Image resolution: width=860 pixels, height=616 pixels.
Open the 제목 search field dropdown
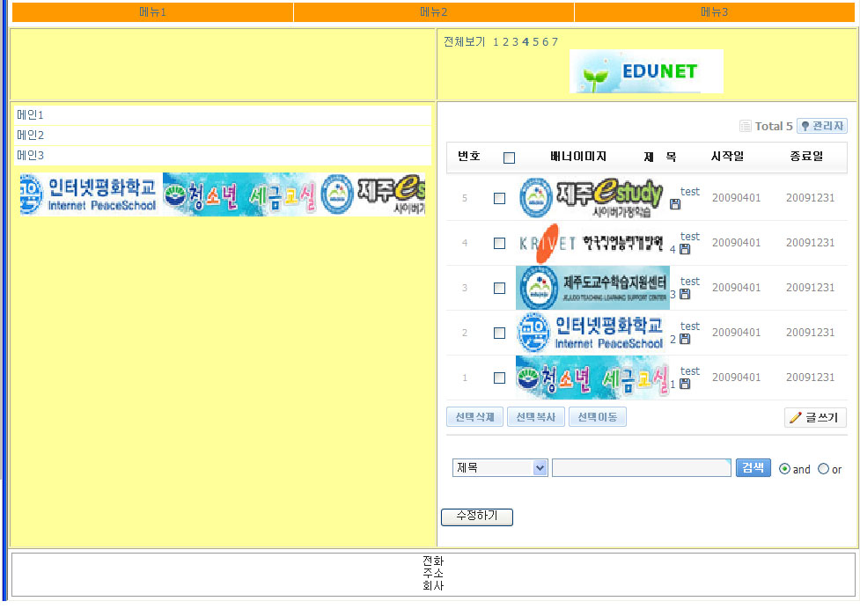[500, 468]
